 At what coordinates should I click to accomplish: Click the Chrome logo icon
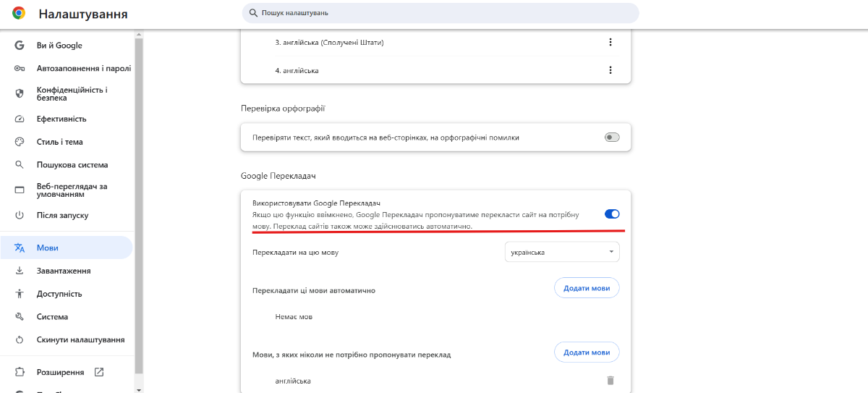19,13
